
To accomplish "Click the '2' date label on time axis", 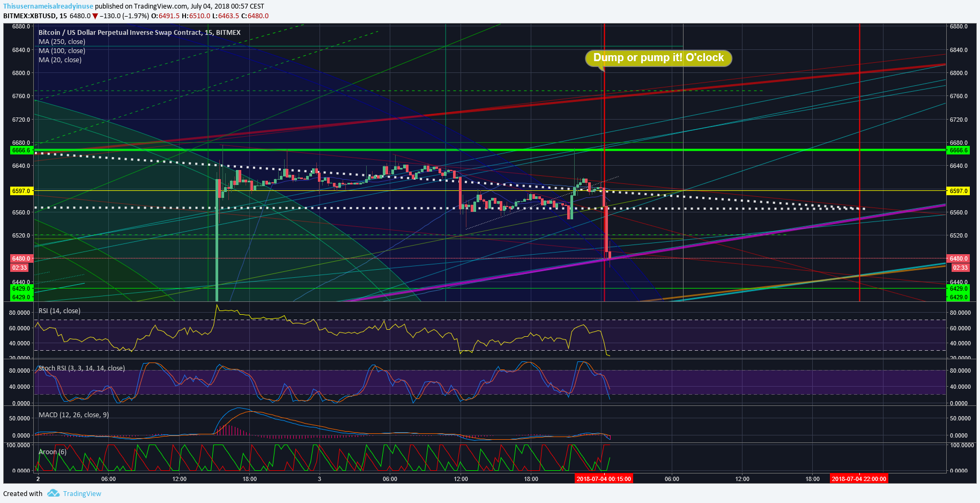I will 38,479.
